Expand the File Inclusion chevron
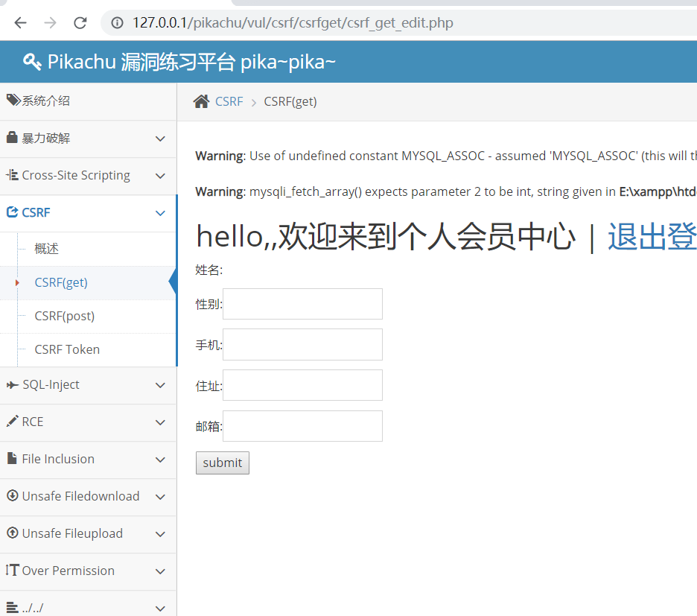Image resolution: width=697 pixels, height=616 pixels. tap(160, 460)
